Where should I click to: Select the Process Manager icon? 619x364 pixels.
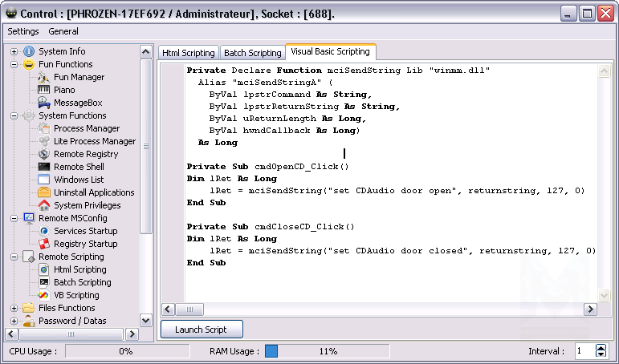[44, 128]
